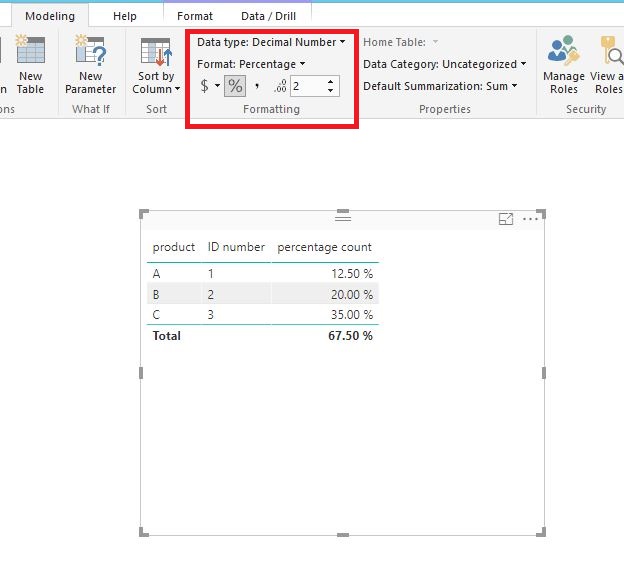Toggle the thousands separator comma button
624x561 pixels.
pos(257,86)
